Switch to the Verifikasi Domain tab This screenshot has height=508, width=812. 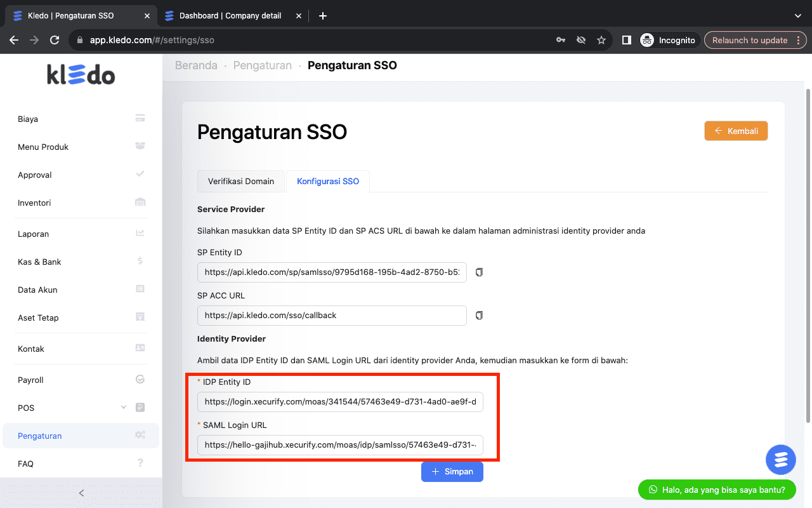241,181
